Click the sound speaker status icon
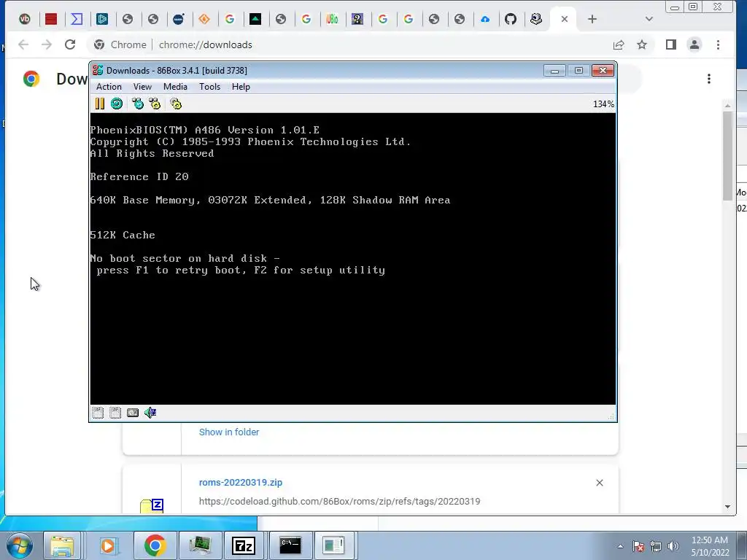The height and width of the screenshot is (560, 747). (x=150, y=413)
